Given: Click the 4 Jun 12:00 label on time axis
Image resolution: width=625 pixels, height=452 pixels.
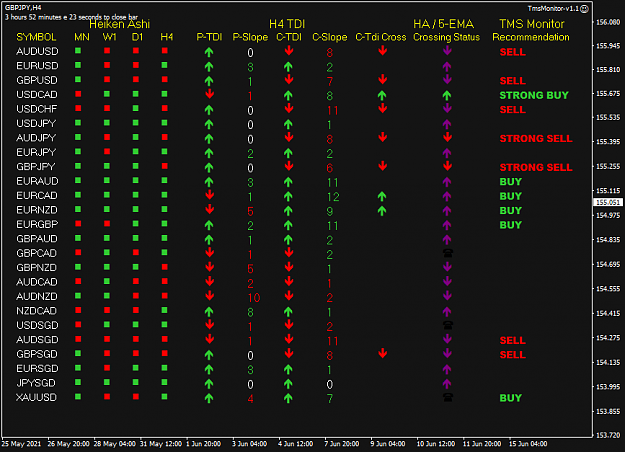Looking at the screenshot, I should tap(295, 444).
